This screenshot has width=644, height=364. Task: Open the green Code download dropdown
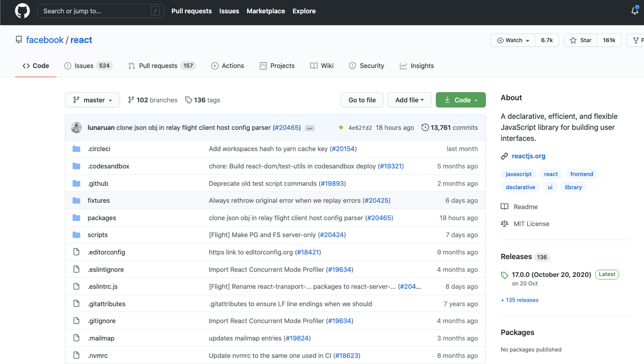click(461, 100)
